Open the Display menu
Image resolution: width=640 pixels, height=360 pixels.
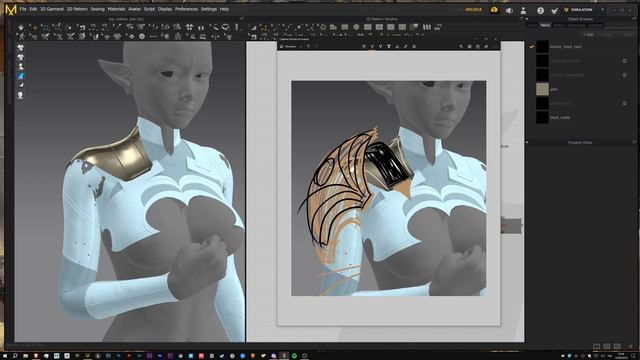tap(165, 9)
